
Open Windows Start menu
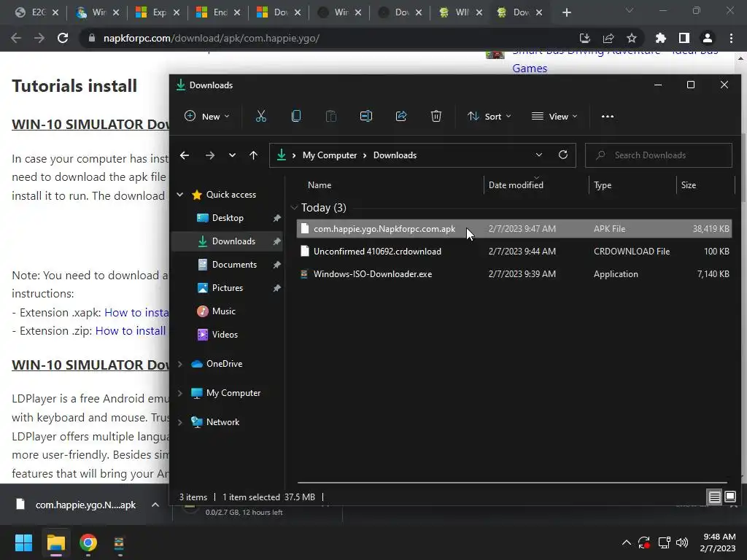pos(23,542)
